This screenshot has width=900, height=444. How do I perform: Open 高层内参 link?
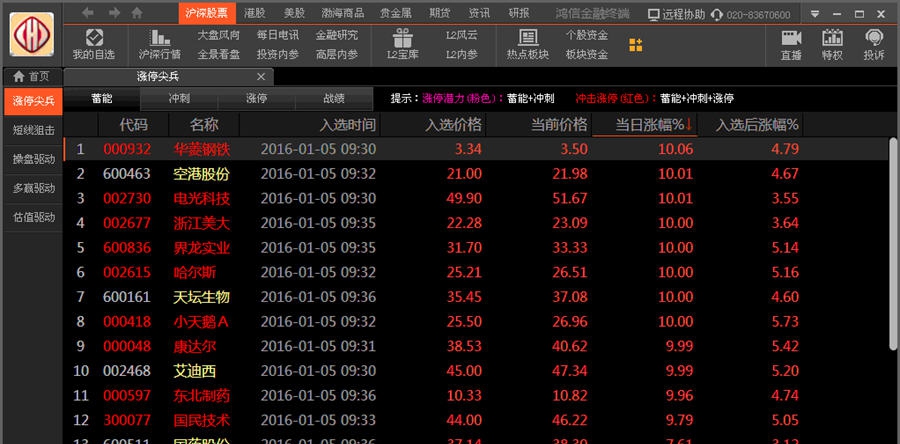tap(337, 54)
